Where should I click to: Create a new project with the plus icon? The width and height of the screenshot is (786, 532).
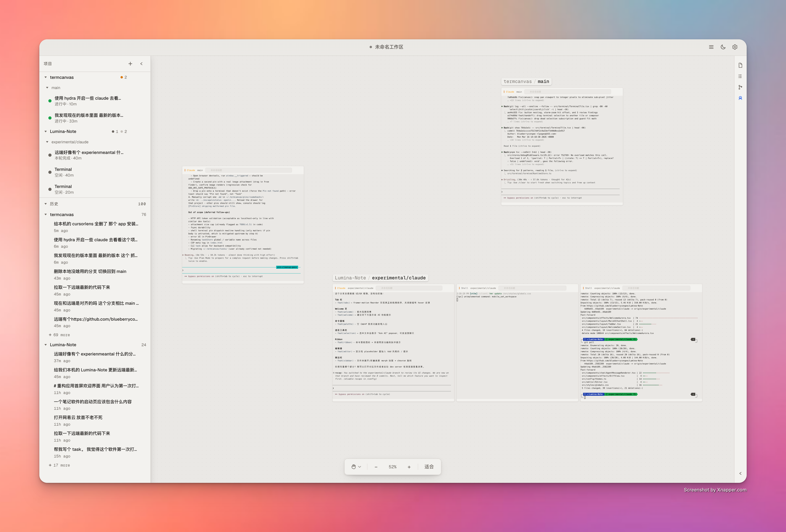(130, 64)
